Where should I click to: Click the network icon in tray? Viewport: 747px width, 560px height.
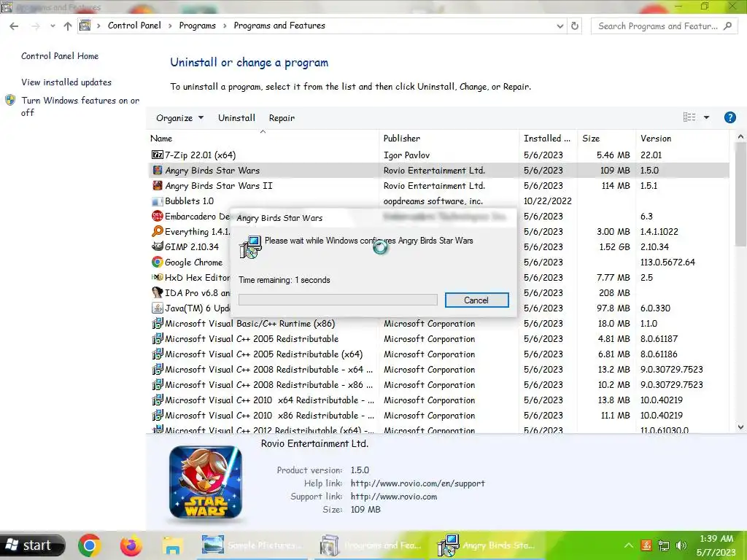(664, 545)
